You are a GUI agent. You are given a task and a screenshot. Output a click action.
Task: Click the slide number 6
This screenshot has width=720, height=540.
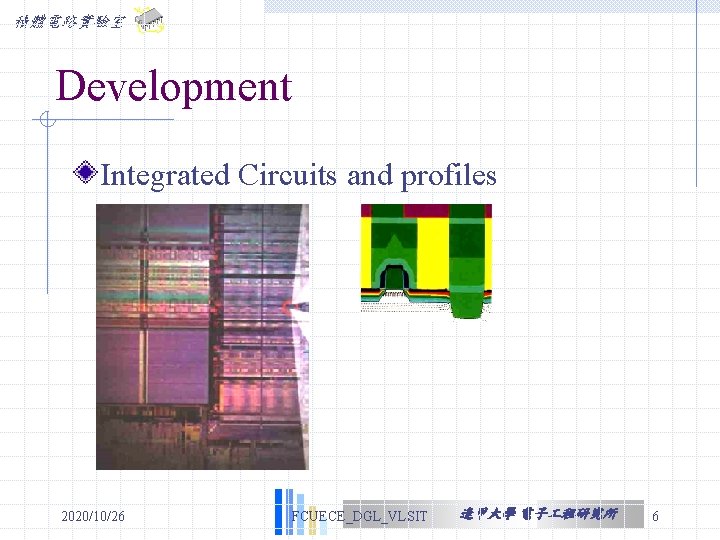[x=655, y=516]
